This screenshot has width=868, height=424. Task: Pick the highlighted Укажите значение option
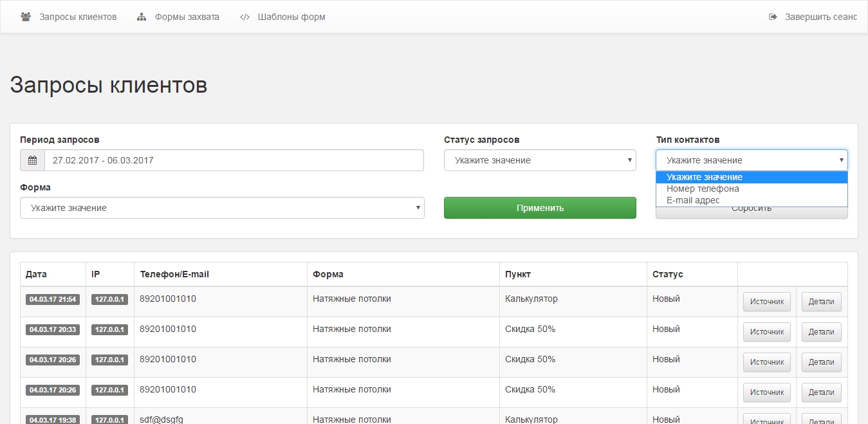point(704,177)
